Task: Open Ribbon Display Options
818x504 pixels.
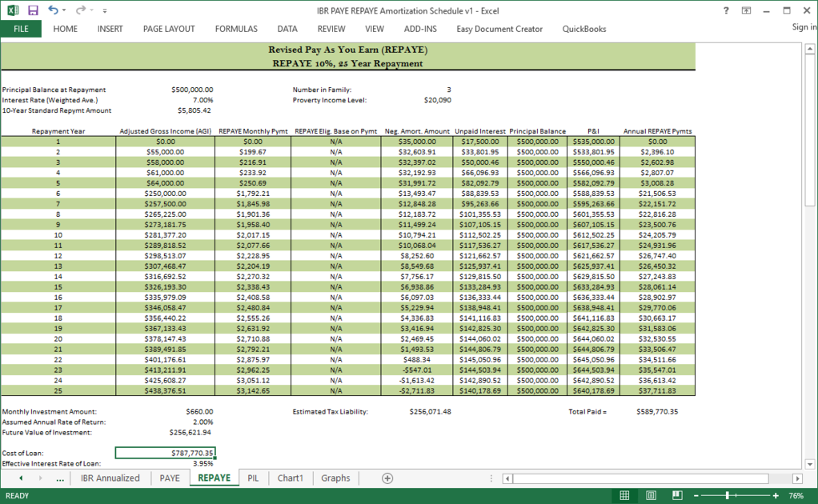Action: pos(746,10)
